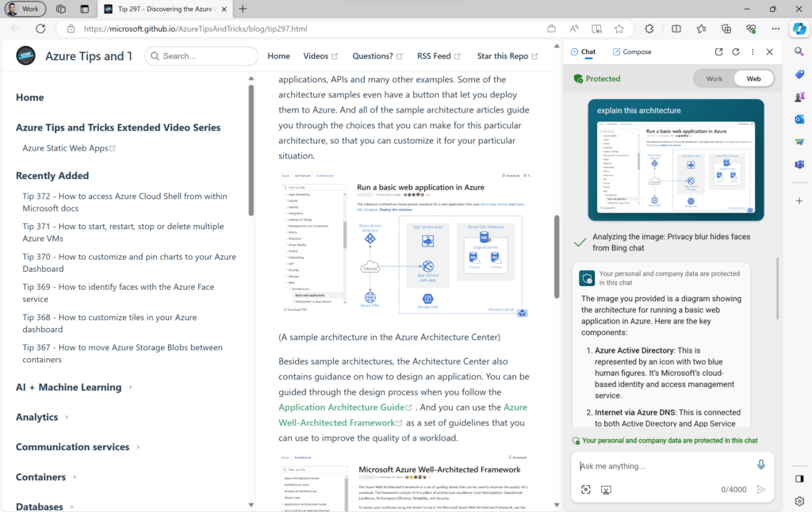Viewport: 812px width, 512px height.
Task: Click the Ask me anything input field
Action: pyautogui.click(x=662, y=466)
